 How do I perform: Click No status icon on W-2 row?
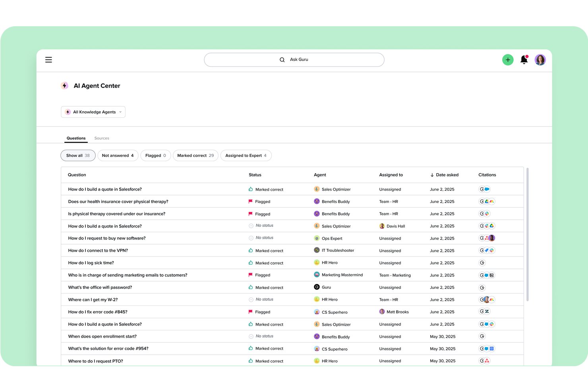pos(251,300)
